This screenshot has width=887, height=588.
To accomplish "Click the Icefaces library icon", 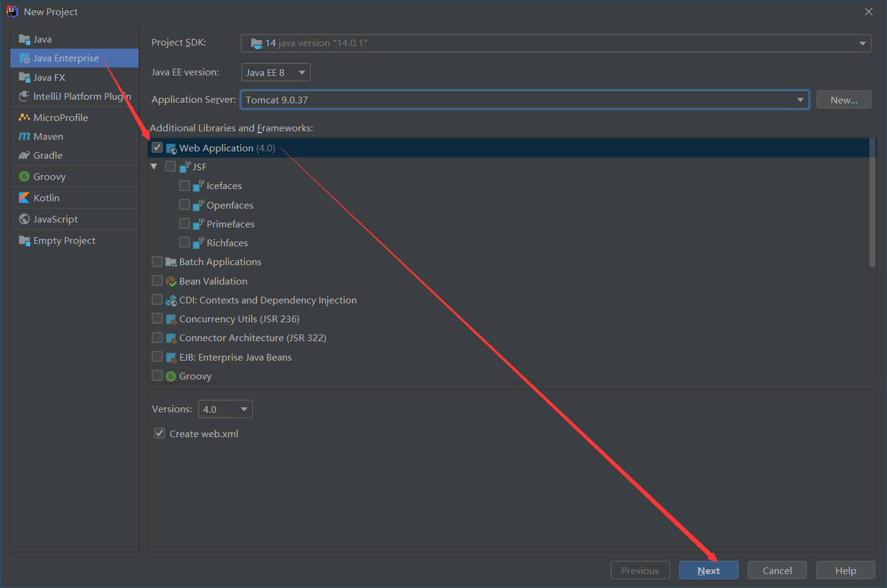I will 198,186.
